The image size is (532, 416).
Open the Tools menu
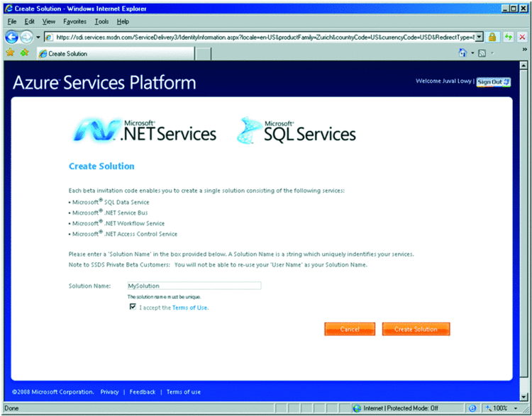101,22
